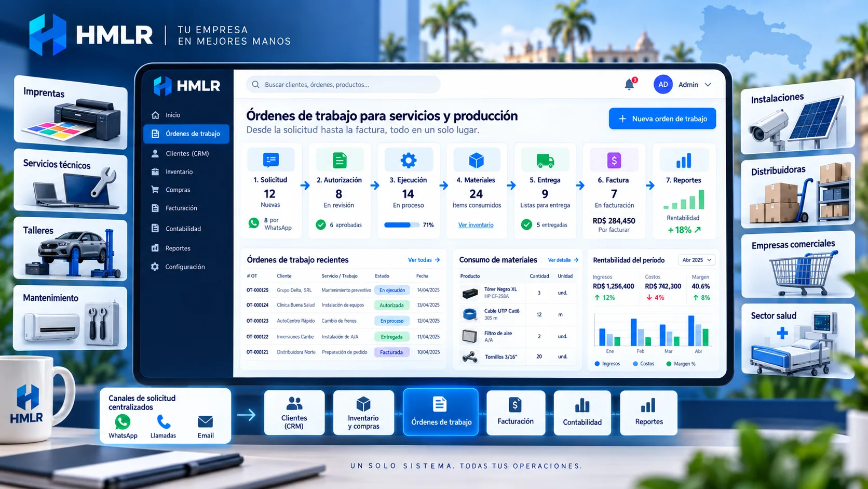Open Inventario in the sidebar
The height and width of the screenshot is (489, 868).
[x=179, y=171]
